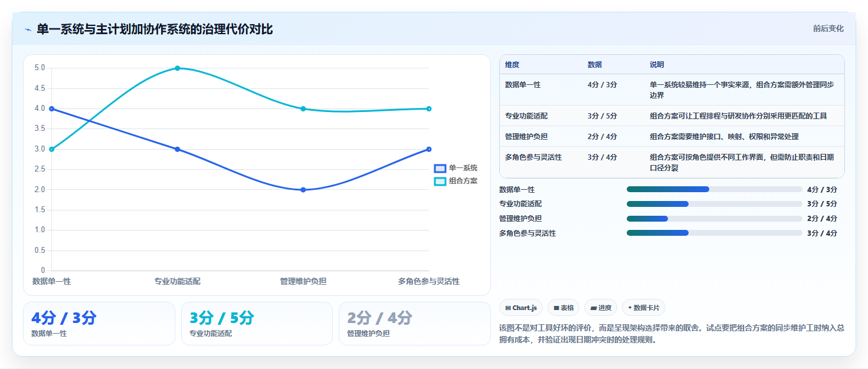The height and width of the screenshot is (369, 868).
Task: Click the 维度 table column header
Action: tap(512, 65)
